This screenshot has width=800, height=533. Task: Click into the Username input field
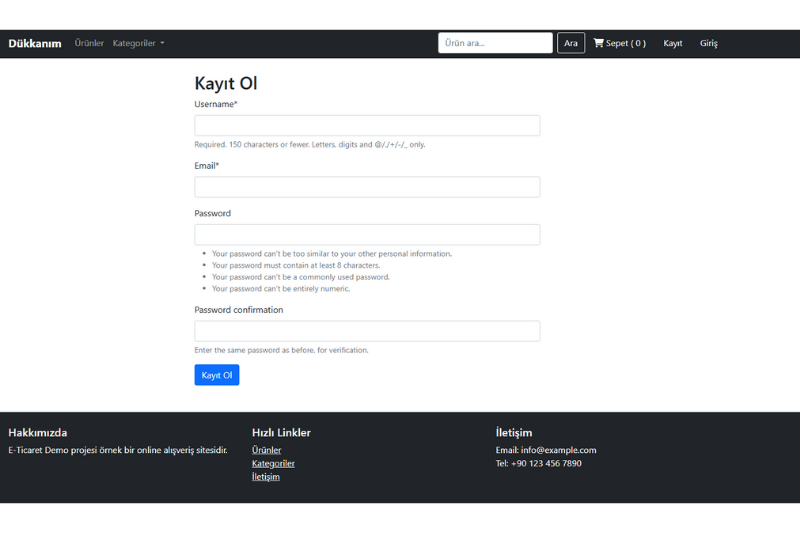(x=367, y=125)
